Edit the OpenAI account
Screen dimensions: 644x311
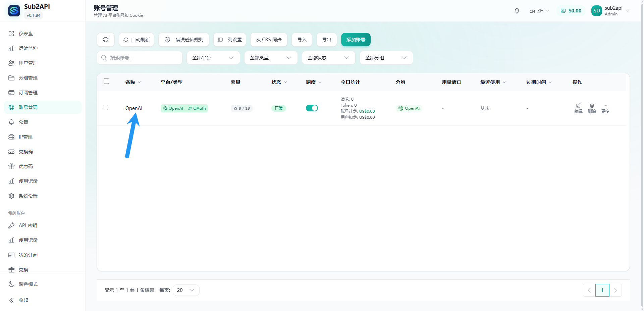pyautogui.click(x=578, y=108)
